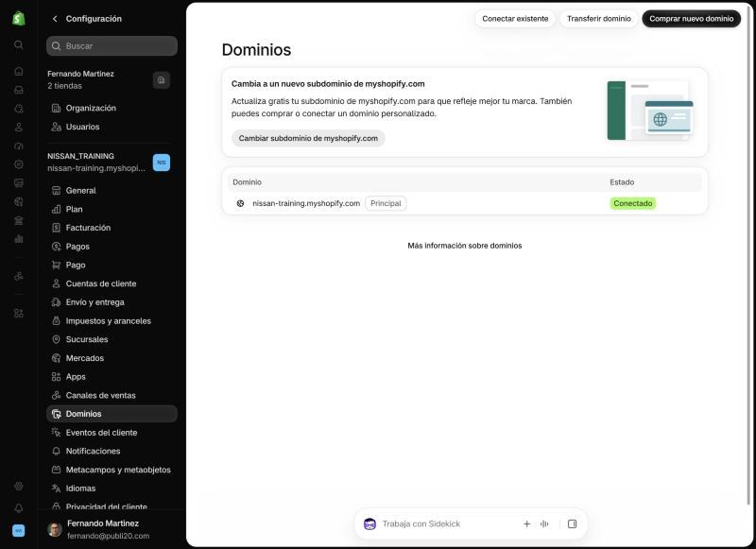Open Content image icon in rail
This screenshot has height=549, width=756.
[x=18, y=183]
